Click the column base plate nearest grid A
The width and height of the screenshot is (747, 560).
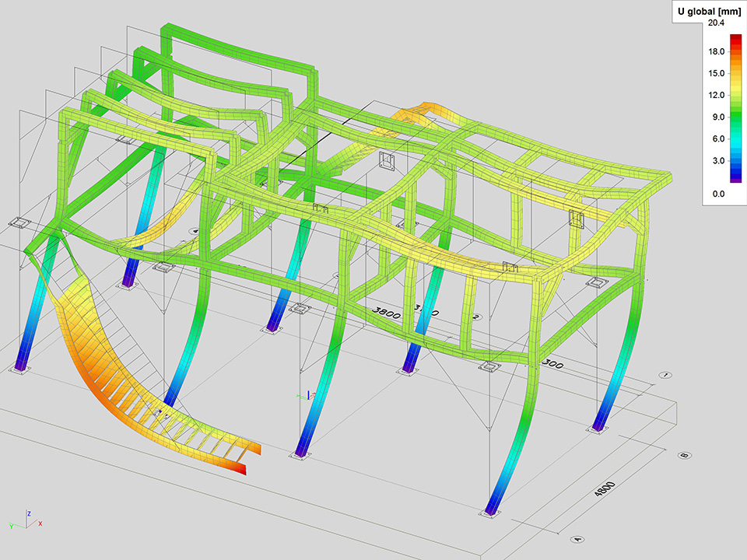point(495,513)
